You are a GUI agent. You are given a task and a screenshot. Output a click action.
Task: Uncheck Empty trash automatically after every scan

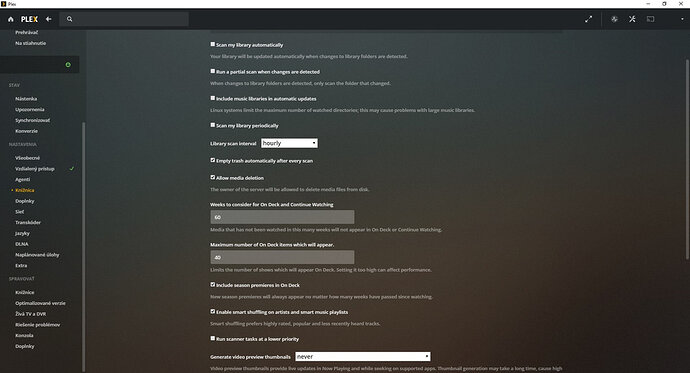pos(213,160)
